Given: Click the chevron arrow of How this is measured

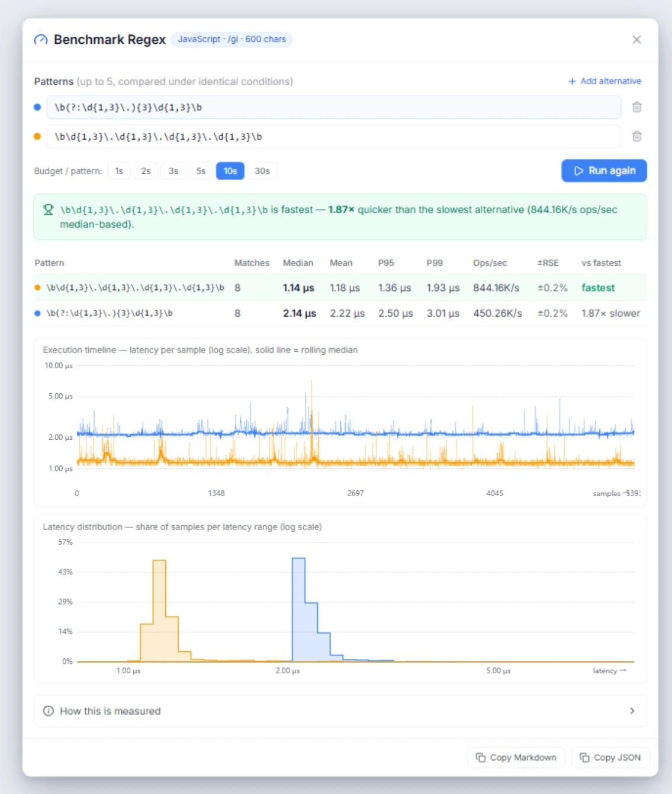Looking at the screenshot, I should (x=632, y=711).
